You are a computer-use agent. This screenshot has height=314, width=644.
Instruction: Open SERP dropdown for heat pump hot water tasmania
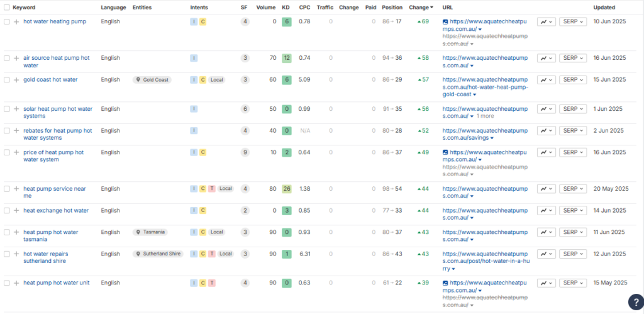tap(573, 232)
